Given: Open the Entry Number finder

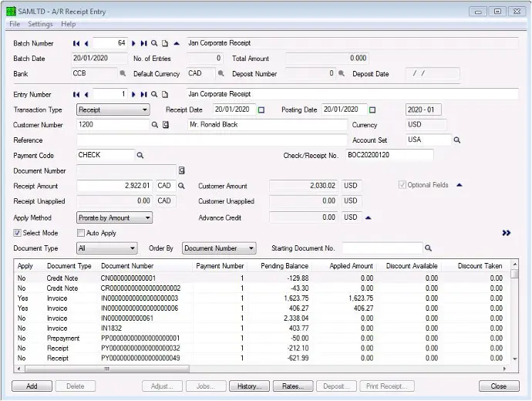Looking at the screenshot, I should (x=154, y=95).
